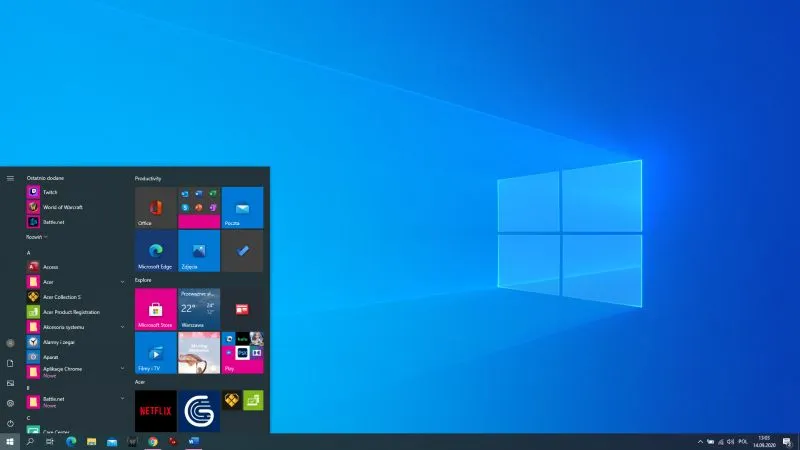Open the clock and date flyout
Screen dimensions: 800x450
click(764, 442)
